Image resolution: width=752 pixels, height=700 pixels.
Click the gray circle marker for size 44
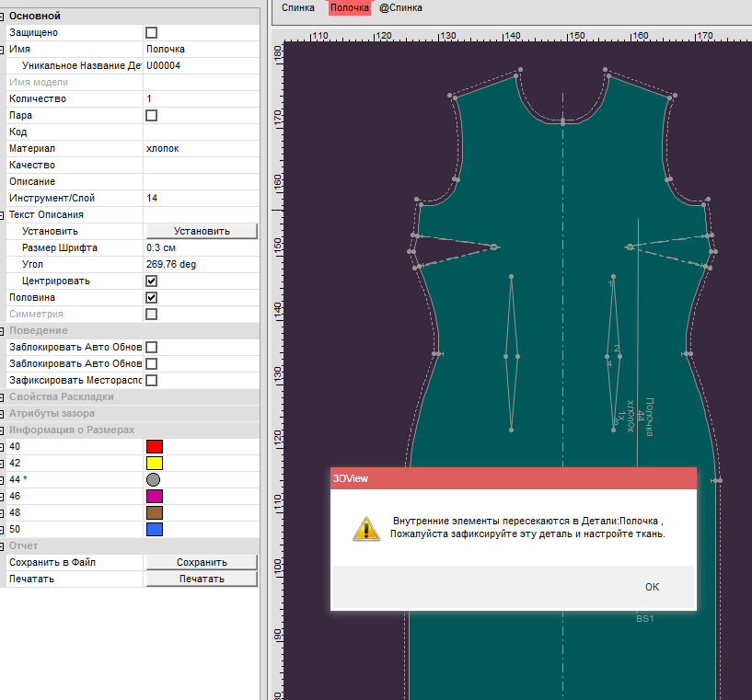click(153, 480)
